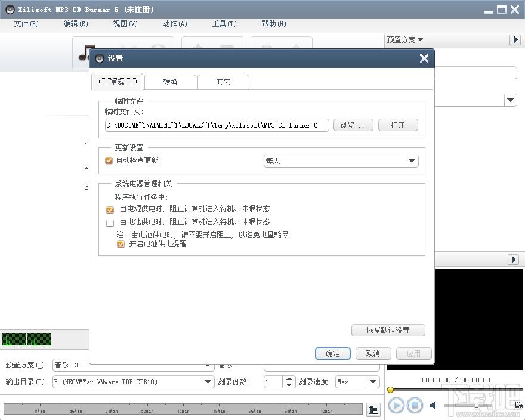This screenshot has width=525, height=420.
Task: Open the 文件(F) menu
Action: click(x=26, y=24)
